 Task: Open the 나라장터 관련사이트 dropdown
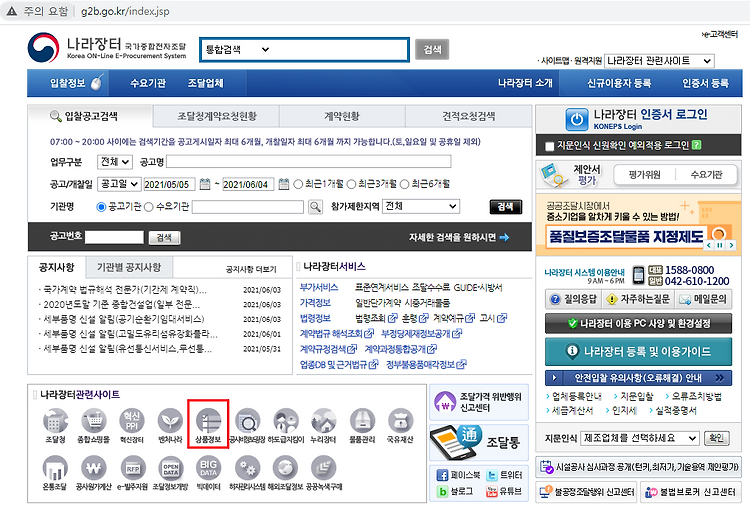[659, 61]
